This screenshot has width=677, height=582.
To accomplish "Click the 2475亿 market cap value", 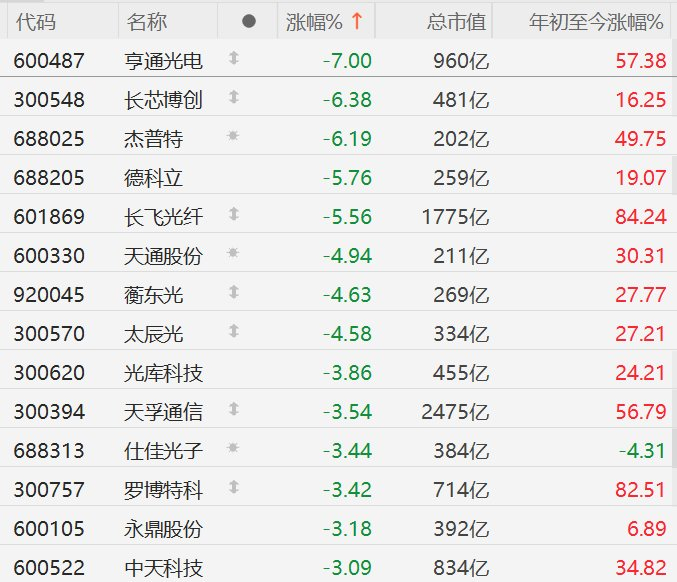I will 456,411.
